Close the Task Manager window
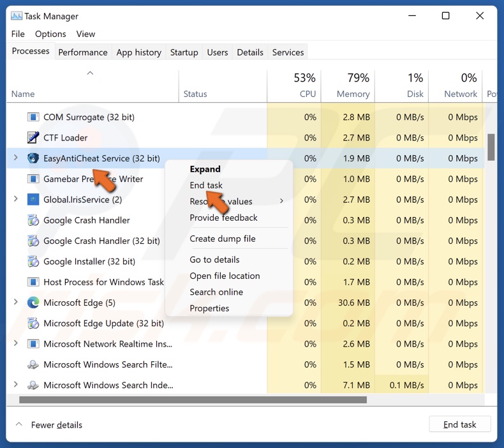The width and height of the screenshot is (504, 448). 480,15
